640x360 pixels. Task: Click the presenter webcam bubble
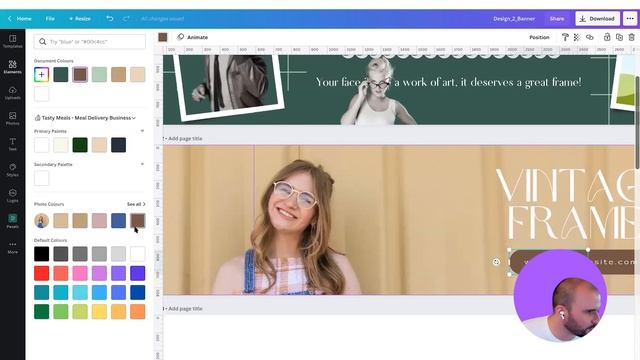(560, 296)
